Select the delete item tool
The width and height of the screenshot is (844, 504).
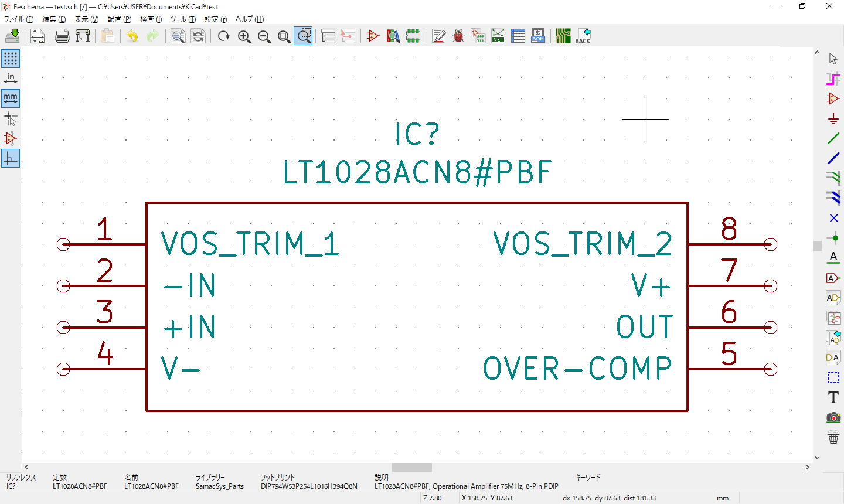pyautogui.click(x=833, y=437)
